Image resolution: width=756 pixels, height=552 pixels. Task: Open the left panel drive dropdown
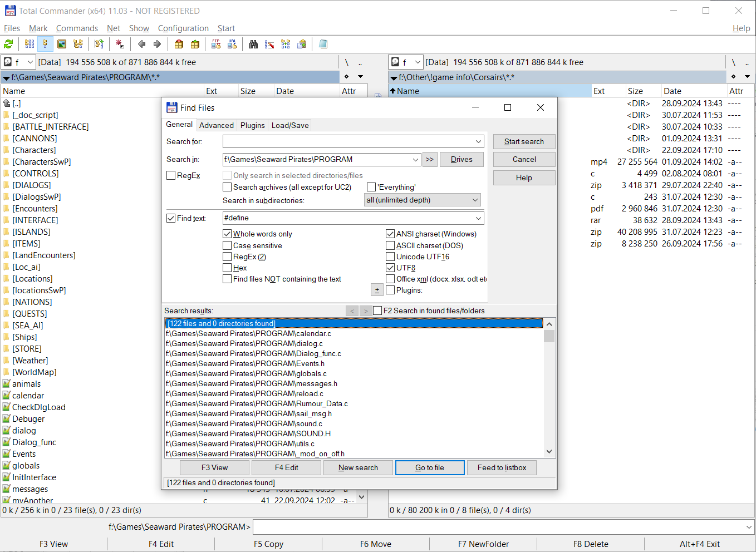tap(30, 62)
